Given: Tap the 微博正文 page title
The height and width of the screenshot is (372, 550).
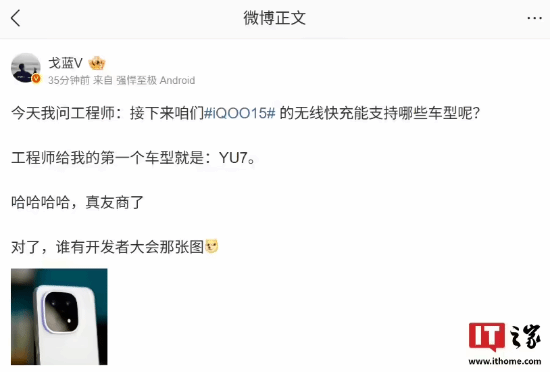Looking at the screenshot, I should pyautogui.click(x=275, y=18).
